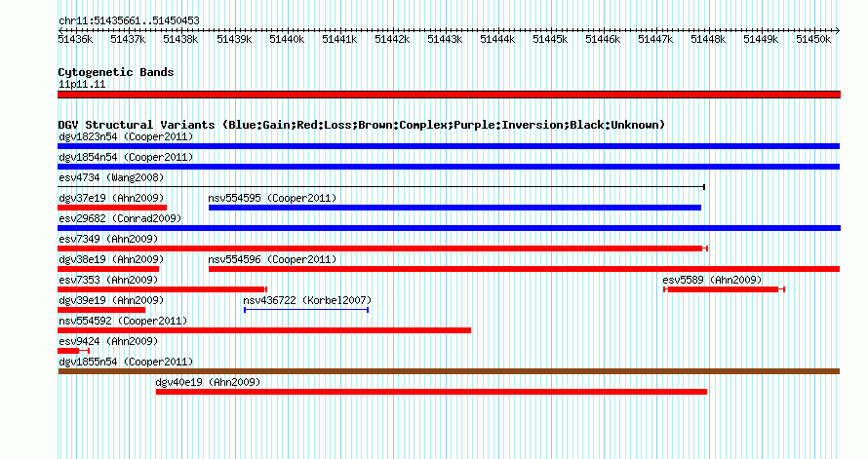
Task: Click the 51448k ruler tick label
Action: 708,39
